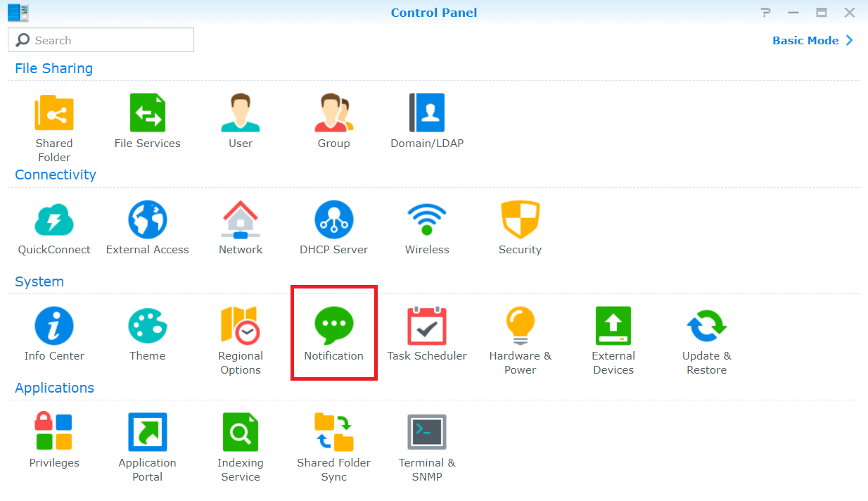Screen dimensions: 868x501
Task: Click the Control Panel icon in title bar
Action: tap(18, 12)
